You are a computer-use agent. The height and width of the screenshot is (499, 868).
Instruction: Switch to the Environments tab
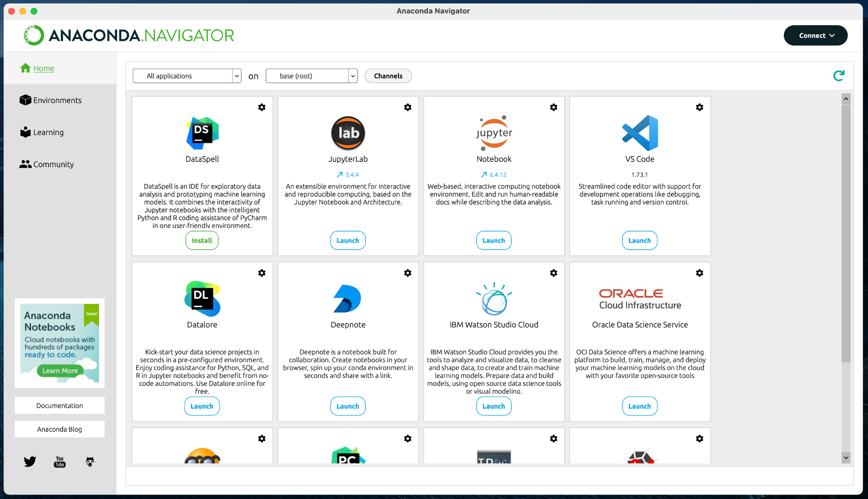coord(50,100)
